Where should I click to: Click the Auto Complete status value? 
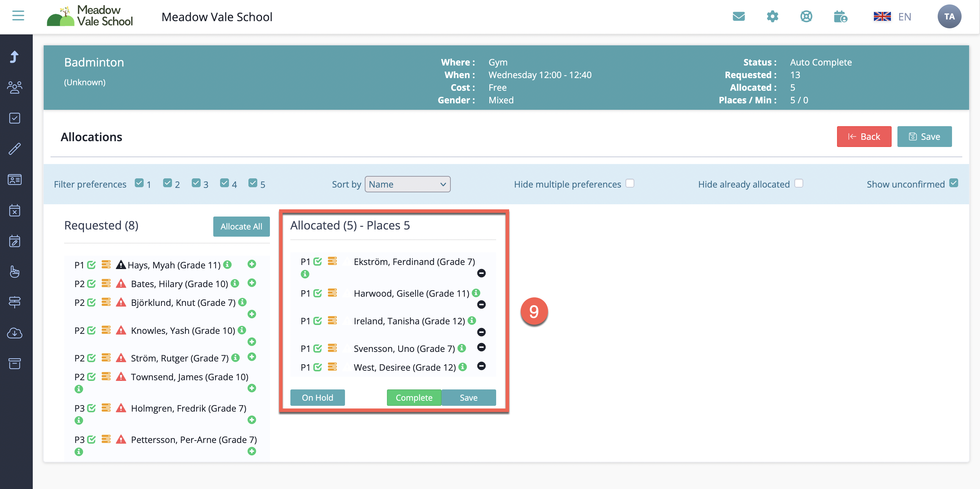tap(821, 62)
